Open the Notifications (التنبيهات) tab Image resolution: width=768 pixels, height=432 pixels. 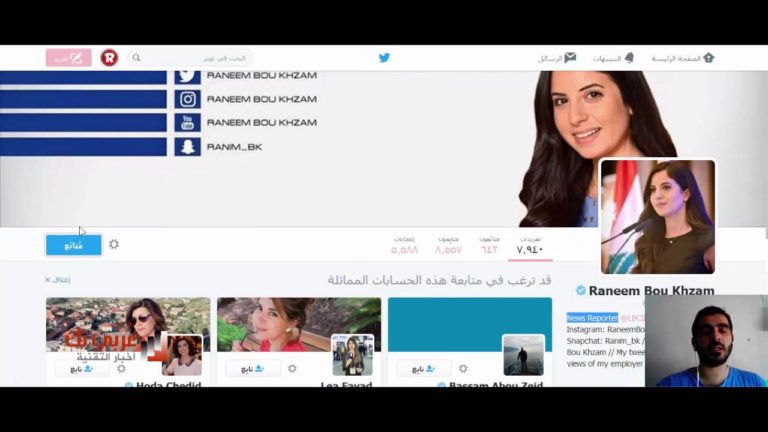click(x=613, y=58)
